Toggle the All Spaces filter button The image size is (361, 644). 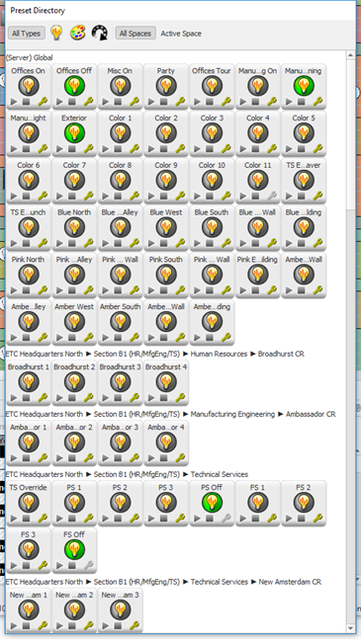135,34
